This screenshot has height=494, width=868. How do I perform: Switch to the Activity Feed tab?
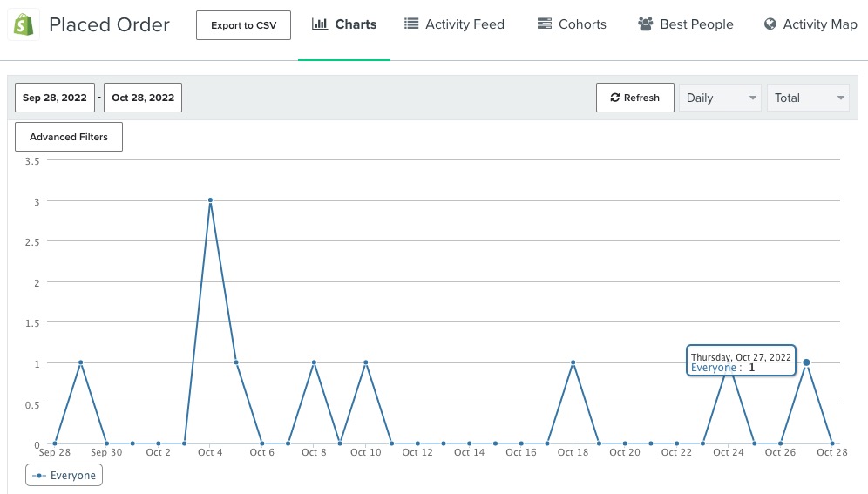coord(464,24)
